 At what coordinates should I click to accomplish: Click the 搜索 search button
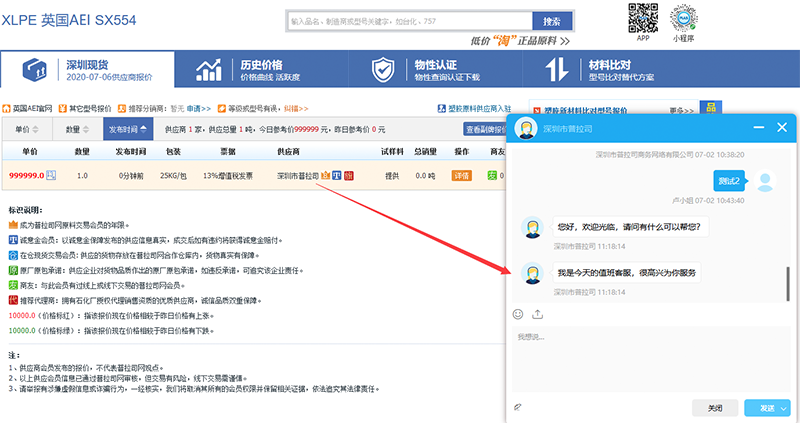552,20
